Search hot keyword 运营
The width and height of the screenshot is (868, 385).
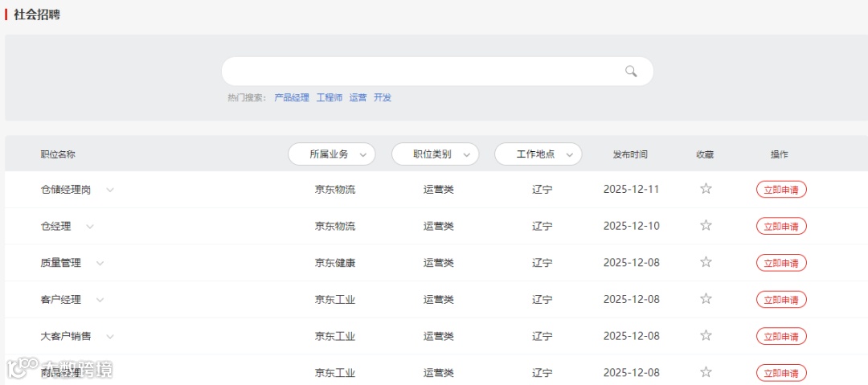pyautogui.click(x=358, y=98)
